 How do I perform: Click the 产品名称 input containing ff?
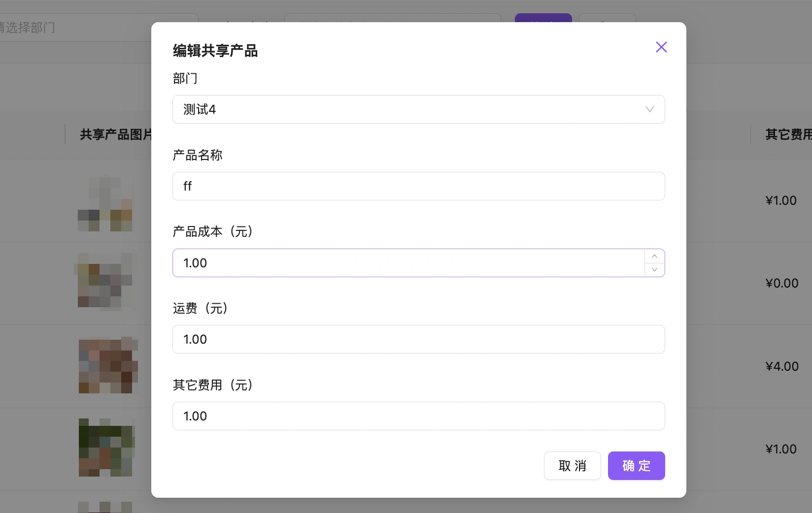(x=418, y=186)
